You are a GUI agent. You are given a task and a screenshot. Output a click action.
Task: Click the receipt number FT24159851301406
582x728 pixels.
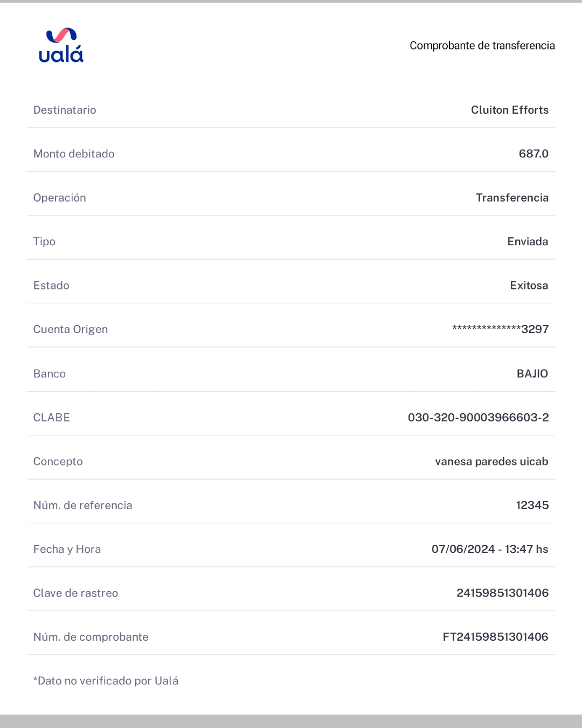(x=496, y=637)
